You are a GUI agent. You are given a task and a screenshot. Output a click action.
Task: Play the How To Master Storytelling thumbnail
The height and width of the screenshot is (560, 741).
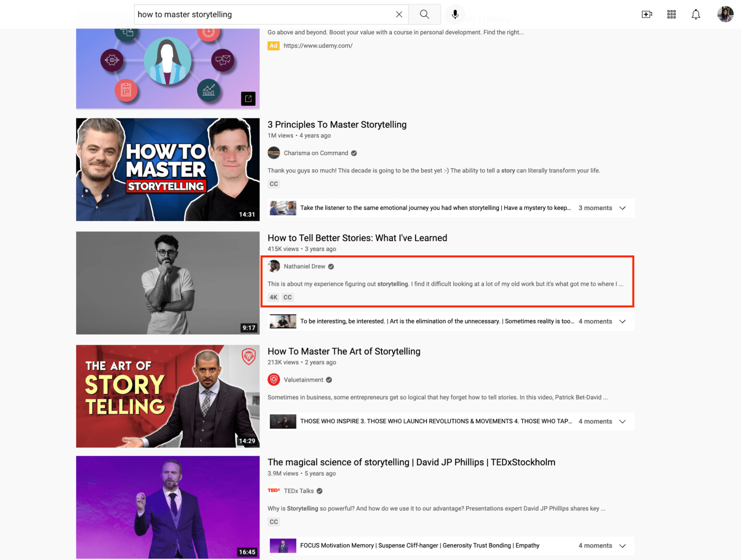pyautogui.click(x=168, y=169)
